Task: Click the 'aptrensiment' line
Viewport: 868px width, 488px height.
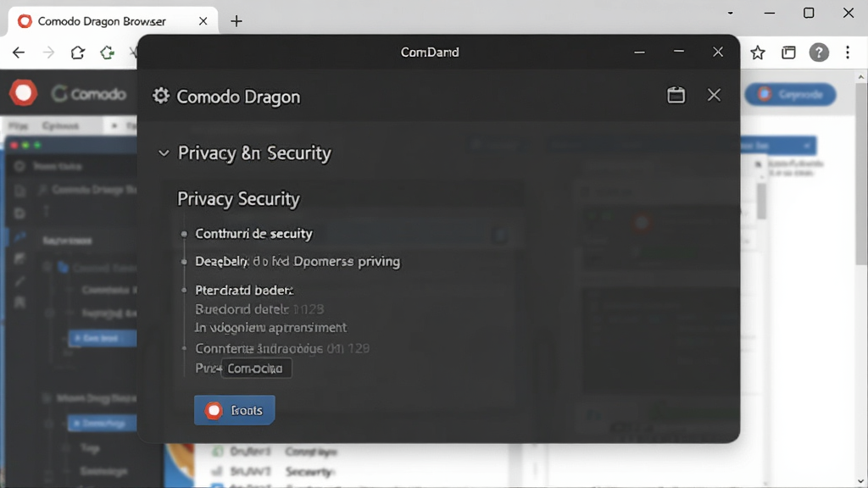Action: click(270, 328)
